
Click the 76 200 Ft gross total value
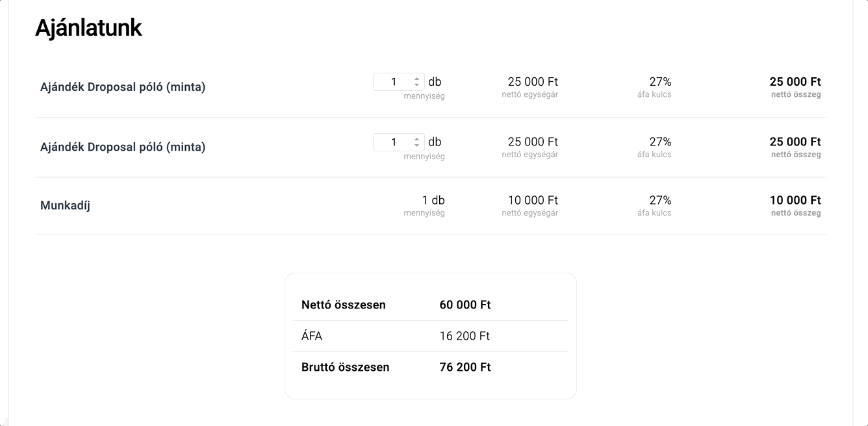click(x=465, y=367)
